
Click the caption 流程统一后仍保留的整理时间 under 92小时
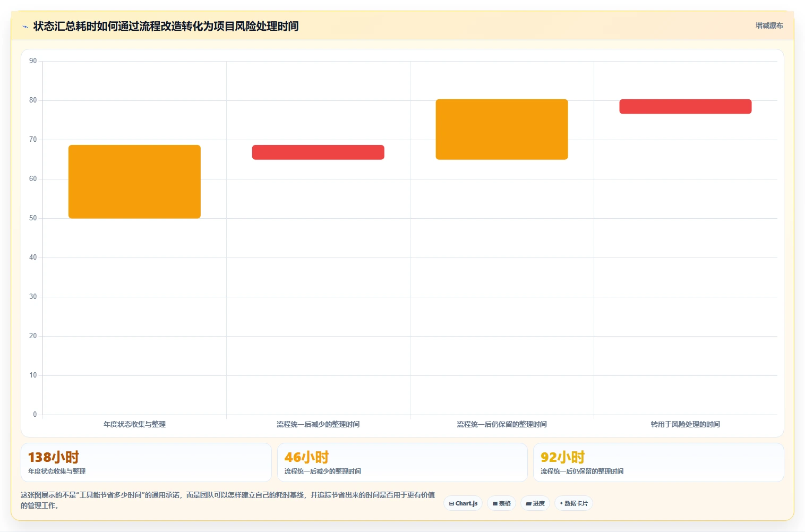tap(582, 471)
